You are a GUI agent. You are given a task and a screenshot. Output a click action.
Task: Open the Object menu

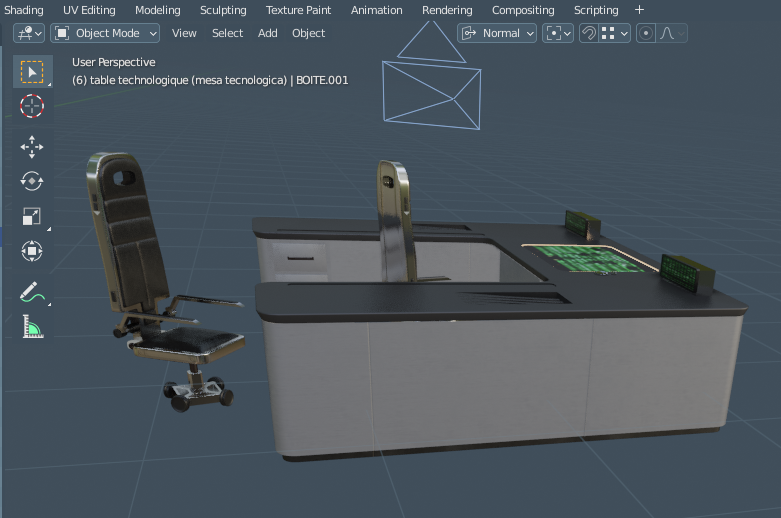tap(308, 33)
